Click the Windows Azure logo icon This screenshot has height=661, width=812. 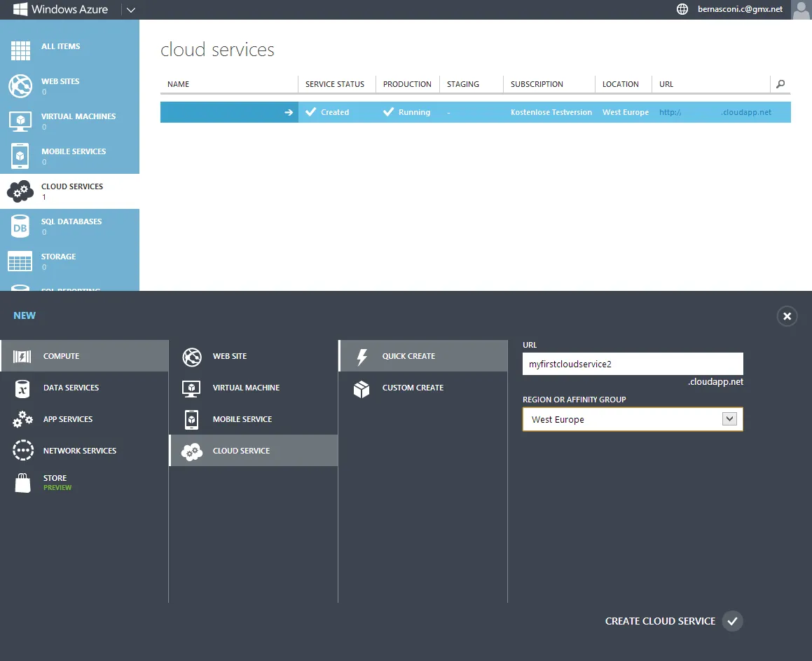(x=20, y=9)
